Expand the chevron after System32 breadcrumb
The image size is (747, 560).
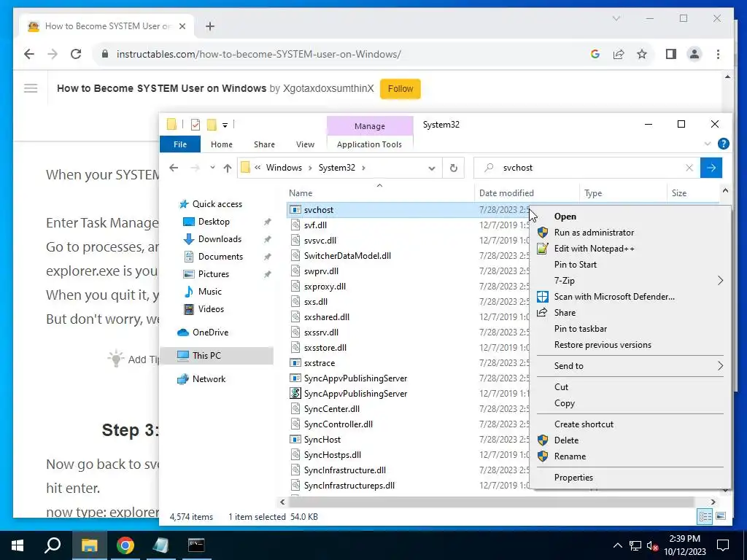coord(363,168)
